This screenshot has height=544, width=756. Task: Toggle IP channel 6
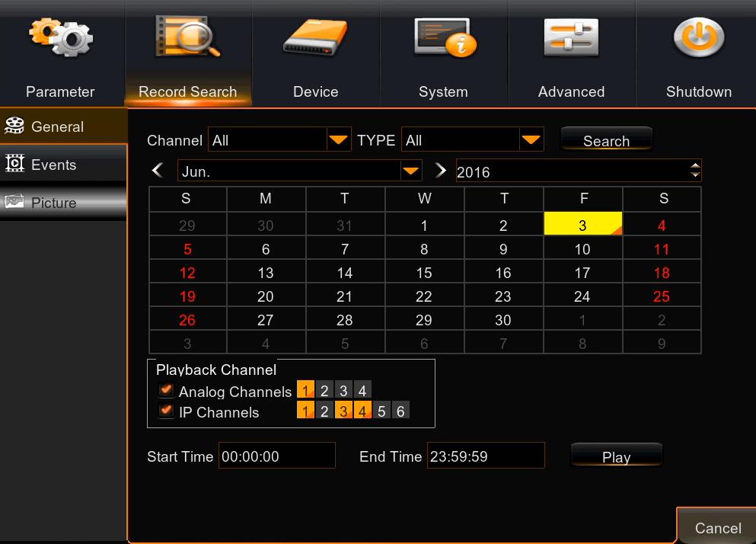tap(400, 411)
